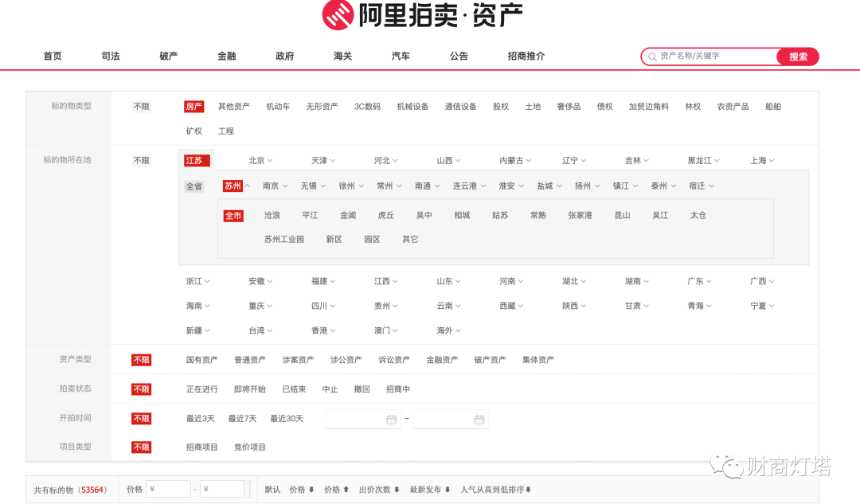Click the maximum price input field
The image size is (860, 504).
tap(222, 489)
